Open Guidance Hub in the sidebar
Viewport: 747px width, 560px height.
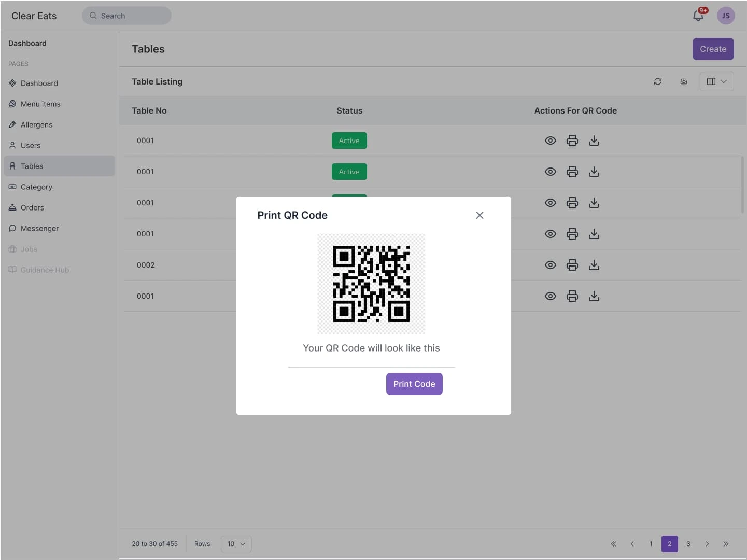[x=60, y=270]
